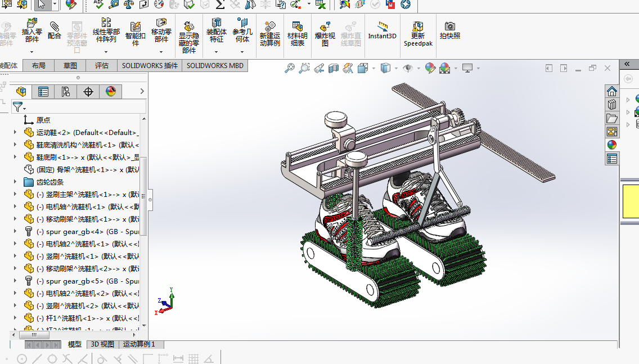Click New Motion Study (新建运动算例)
639x364 pixels.
point(270,33)
